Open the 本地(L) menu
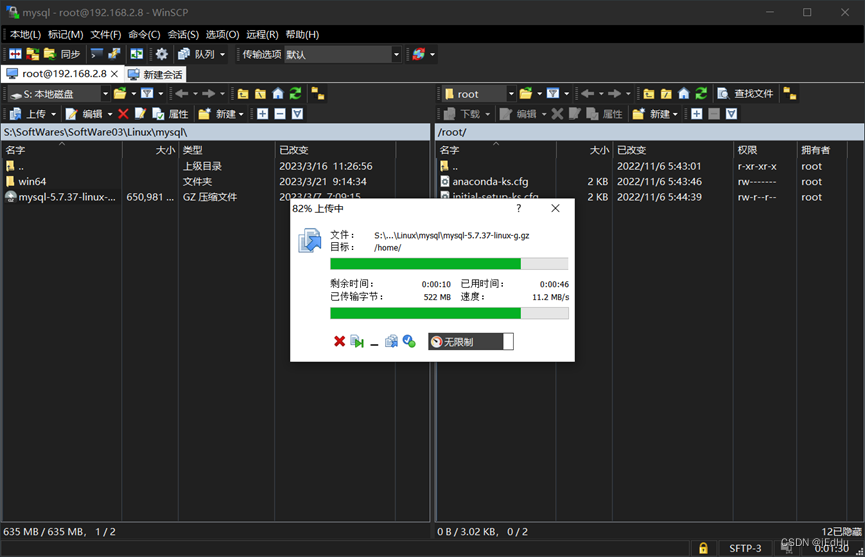Screen dimensions: 865x557 point(25,35)
